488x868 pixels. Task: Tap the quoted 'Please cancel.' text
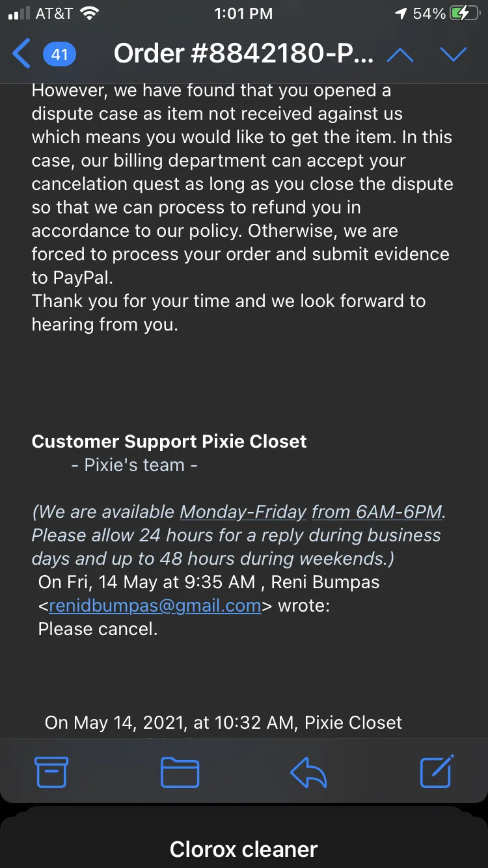(98, 629)
